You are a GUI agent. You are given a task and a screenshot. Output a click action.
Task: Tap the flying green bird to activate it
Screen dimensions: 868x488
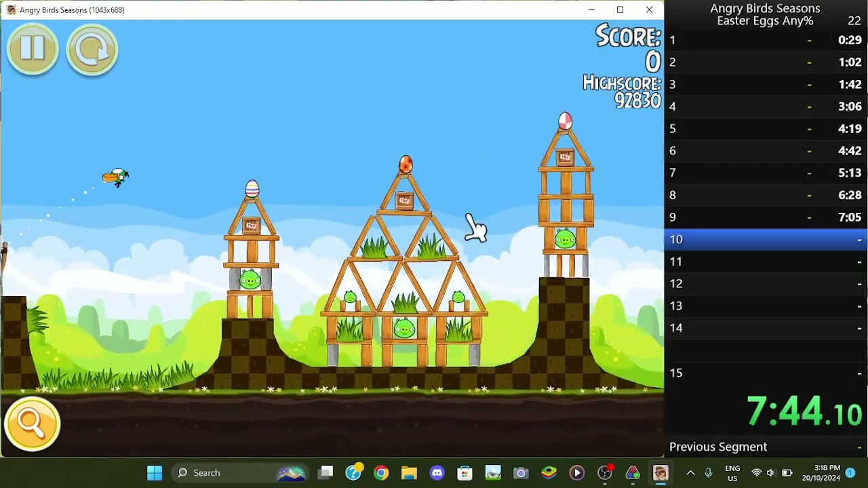point(116,178)
